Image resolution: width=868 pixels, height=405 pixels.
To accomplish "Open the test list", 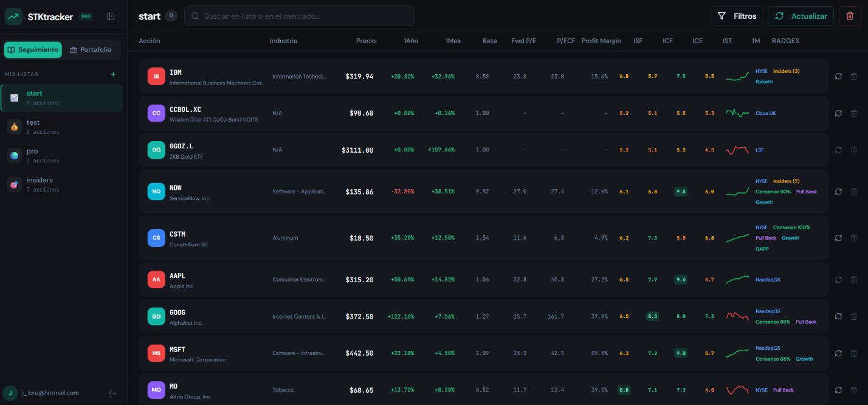I will [61, 126].
